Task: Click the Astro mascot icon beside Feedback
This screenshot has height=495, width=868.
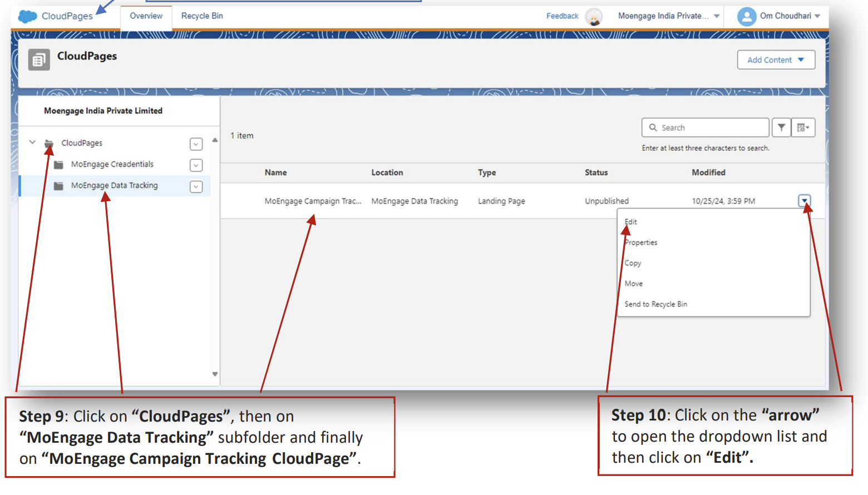Action: [x=594, y=17]
